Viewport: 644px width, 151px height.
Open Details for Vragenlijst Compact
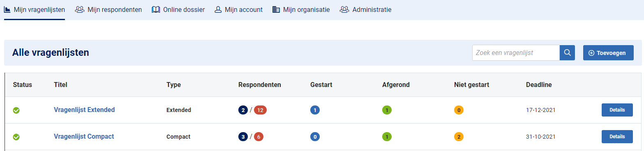click(617, 137)
